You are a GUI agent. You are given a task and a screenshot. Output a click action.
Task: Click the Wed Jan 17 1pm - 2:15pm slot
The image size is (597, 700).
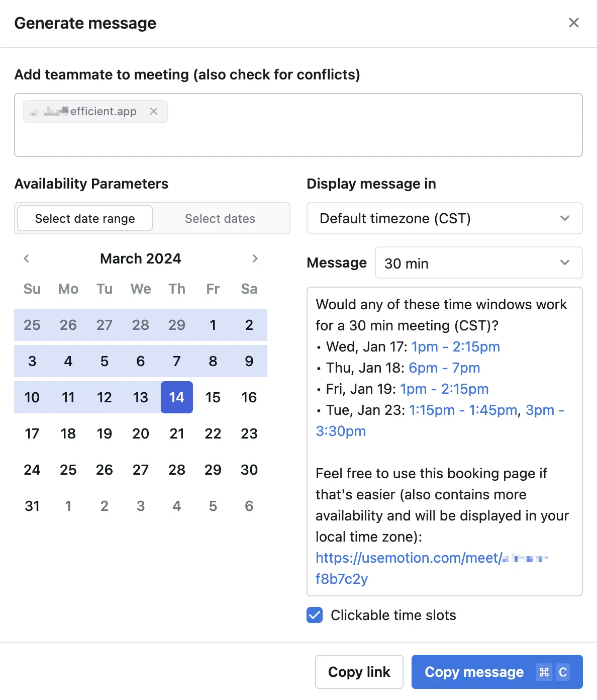[455, 347]
